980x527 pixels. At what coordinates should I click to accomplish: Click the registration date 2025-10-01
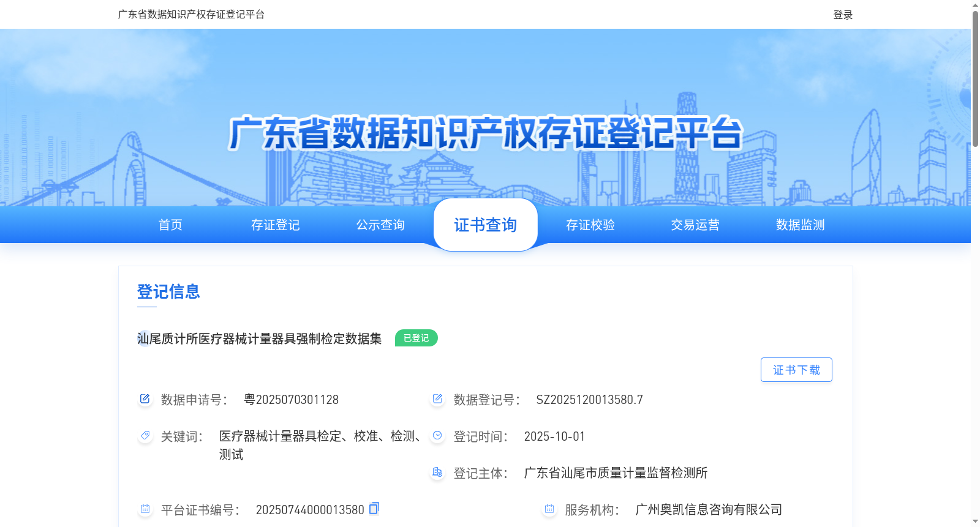point(554,436)
